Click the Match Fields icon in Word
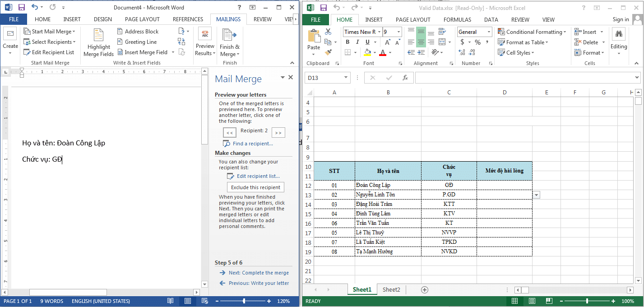This screenshot has height=307, width=644. click(x=181, y=42)
